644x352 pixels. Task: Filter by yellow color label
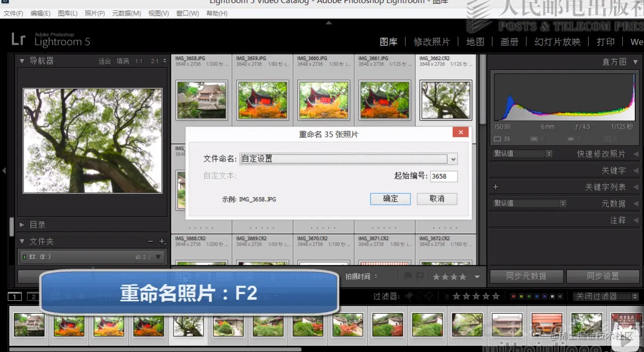coord(521,297)
